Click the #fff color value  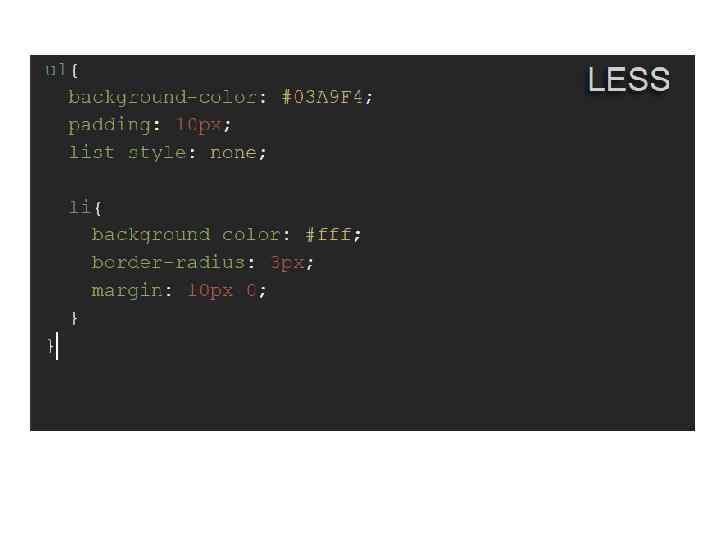point(328,235)
